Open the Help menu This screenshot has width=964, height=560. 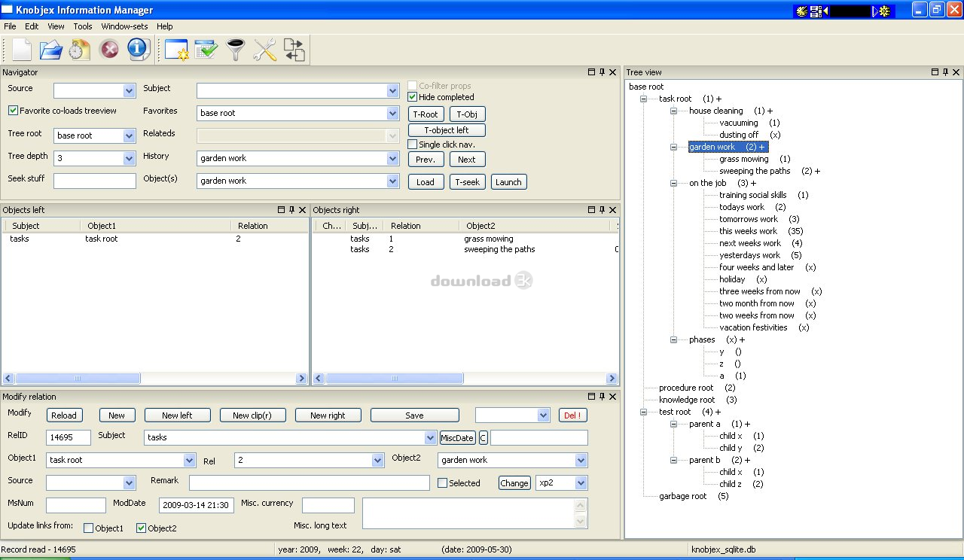pyautogui.click(x=165, y=26)
